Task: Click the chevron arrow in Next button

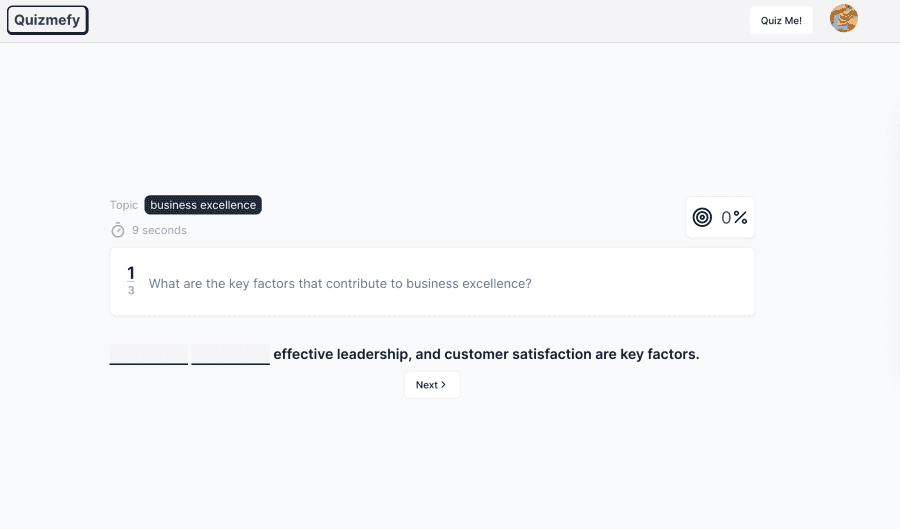Action: pos(443,384)
